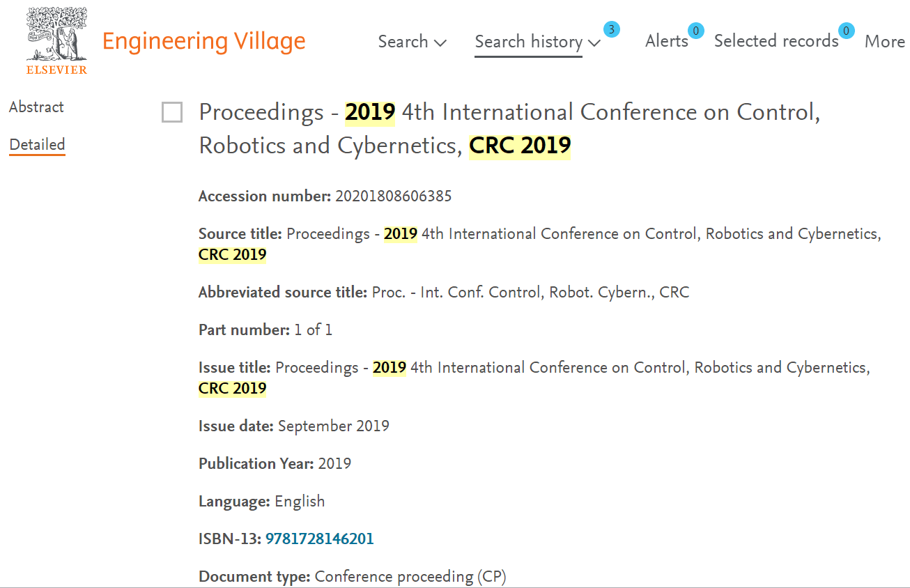The width and height of the screenshot is (910, 588).
Task: Expand the Search history dropdown
Action: [x=537, y=42]
